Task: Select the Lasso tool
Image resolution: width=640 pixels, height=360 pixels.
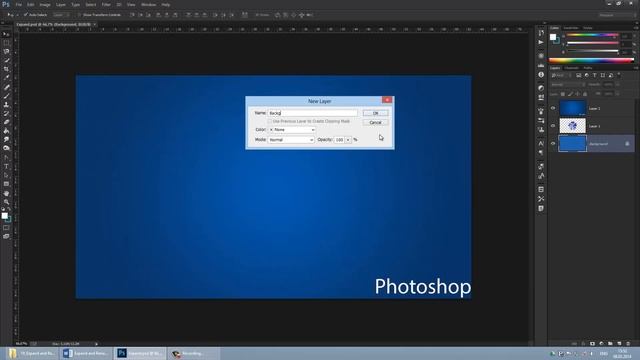Action: [6, 51]
